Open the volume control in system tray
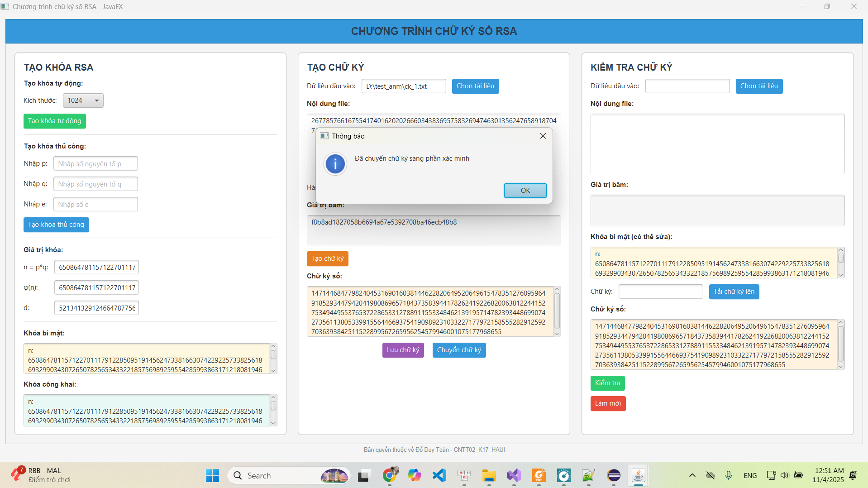The image size is (868, 488). pos(784,475)
